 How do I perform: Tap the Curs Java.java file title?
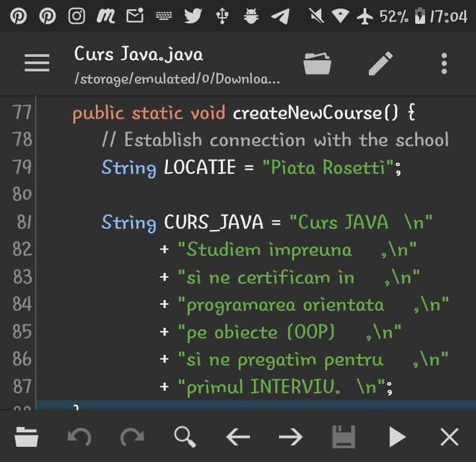(138, 54)
